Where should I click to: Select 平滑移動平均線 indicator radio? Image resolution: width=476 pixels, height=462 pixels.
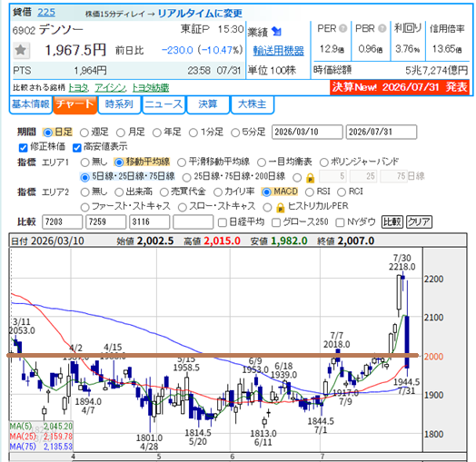point(182,162)
